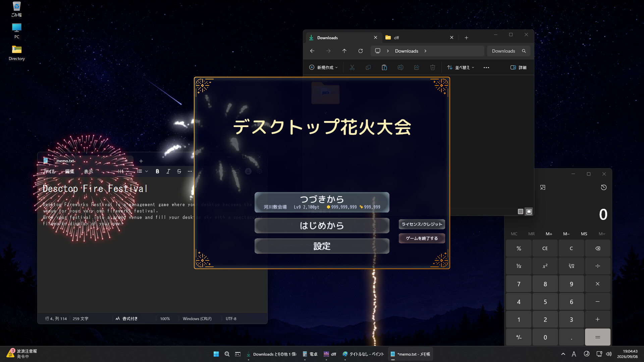
Task: Click ゲームを終了する quit button
Action: click(x=422, y=238)
